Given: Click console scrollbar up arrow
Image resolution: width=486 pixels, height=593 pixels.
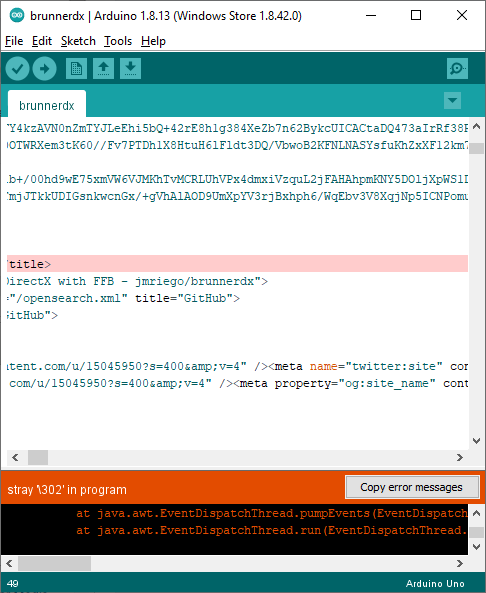Looking at the screenshot, I should pyautogui.click(x=477, y=513).
